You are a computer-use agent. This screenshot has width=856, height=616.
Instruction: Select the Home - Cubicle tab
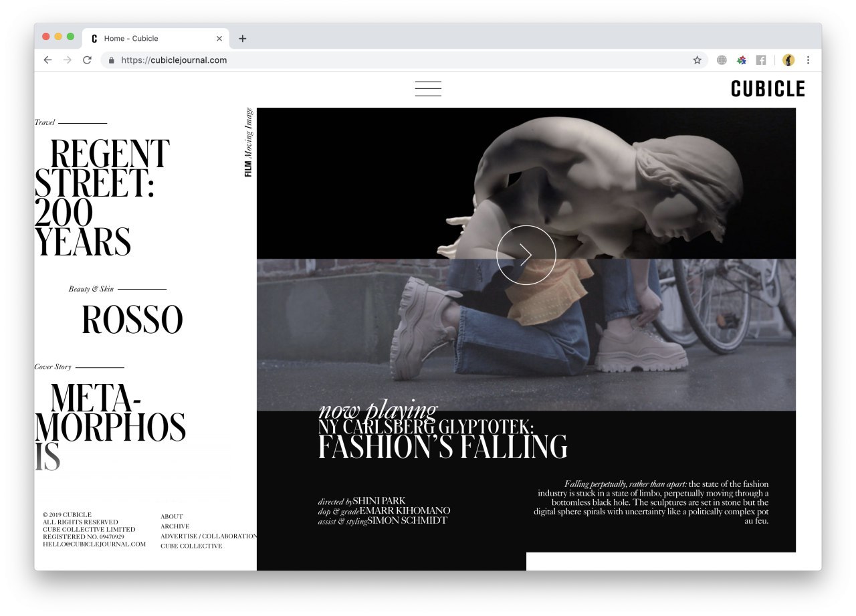(156, 39)
